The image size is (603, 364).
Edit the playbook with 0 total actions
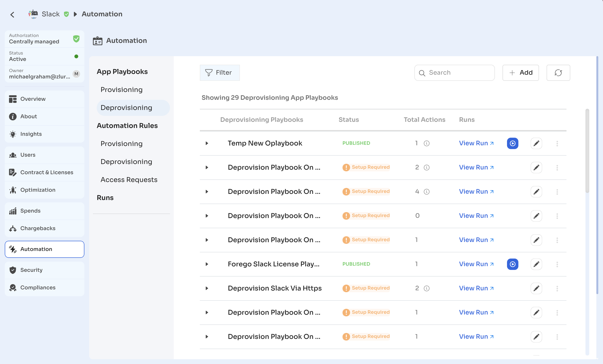pos(536,216)
